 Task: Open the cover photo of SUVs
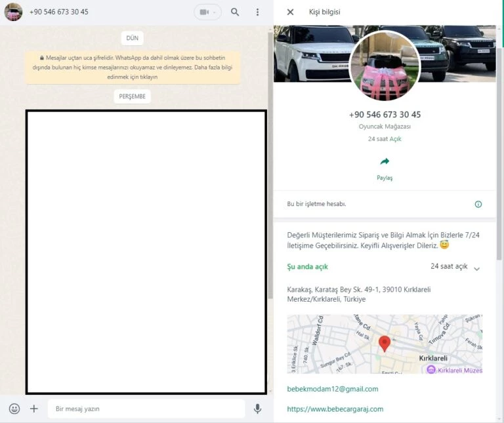pos(312,54)
